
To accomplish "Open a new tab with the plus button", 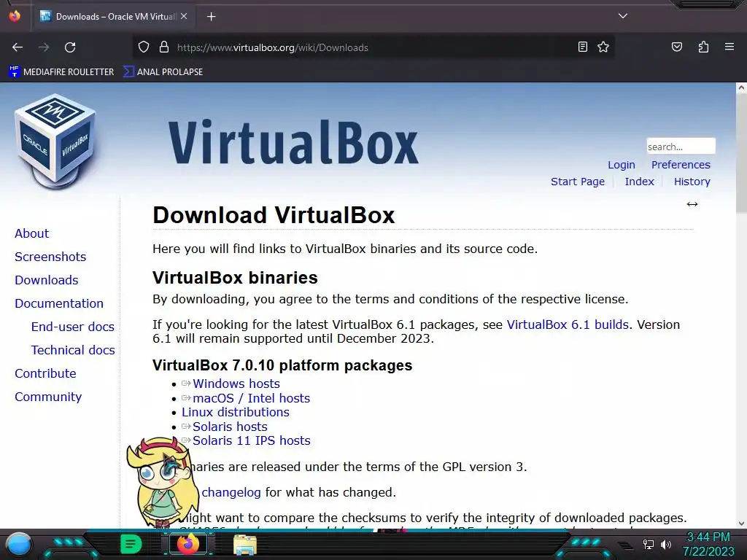I will coord(211,17).
